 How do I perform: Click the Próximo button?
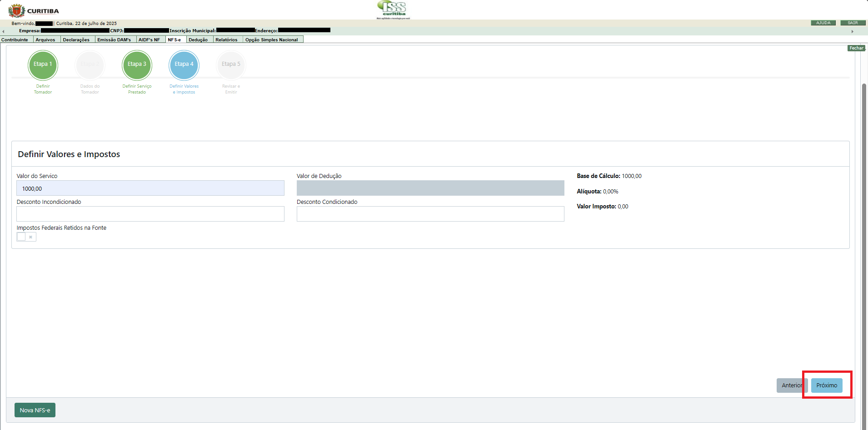click(x=826, y=386)
